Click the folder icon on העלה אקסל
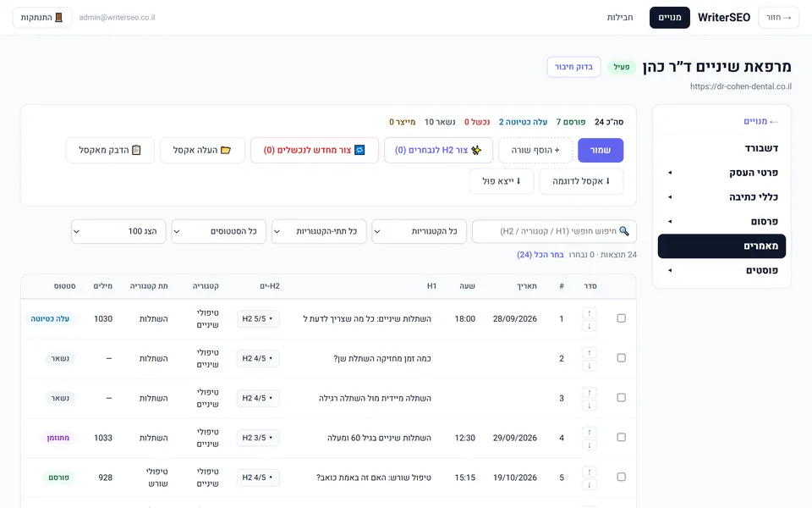 [x=225, y=150]
